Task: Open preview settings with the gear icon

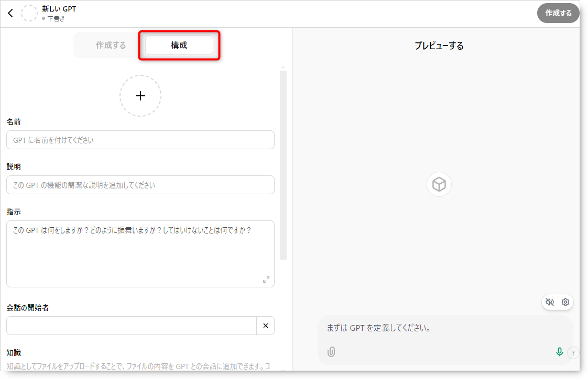Action: [565, 302]
